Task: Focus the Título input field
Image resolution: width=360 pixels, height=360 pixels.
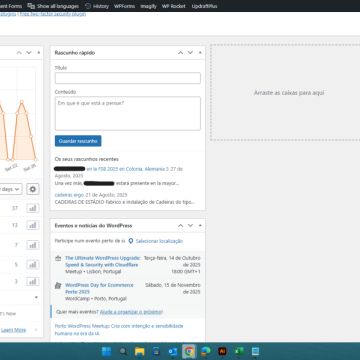Action: [128, 78]
